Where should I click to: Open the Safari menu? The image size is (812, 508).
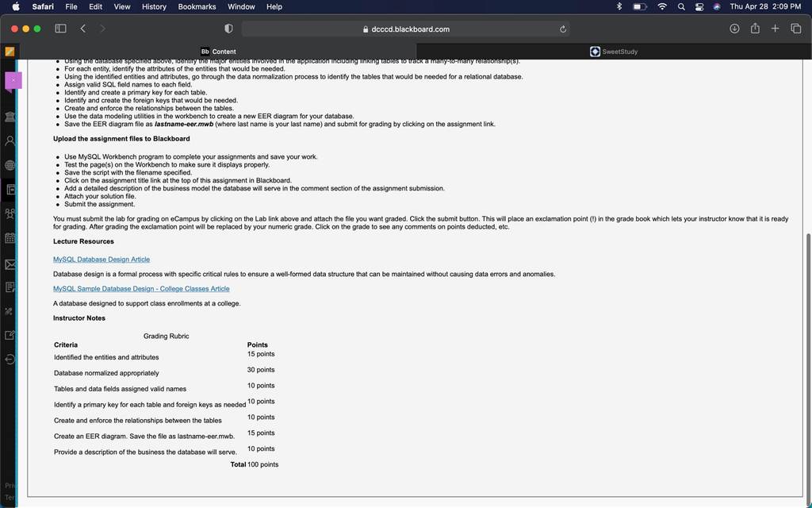coord(43,6)
